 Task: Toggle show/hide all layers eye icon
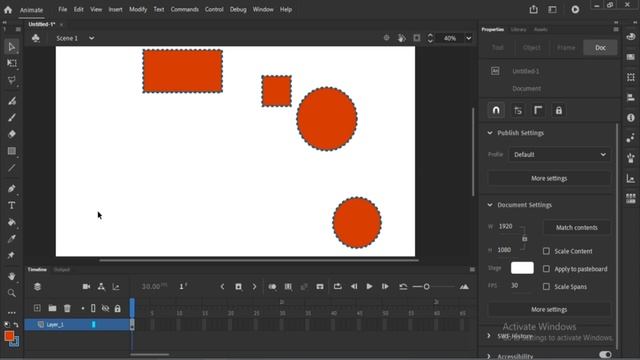(x=105, y=308)
